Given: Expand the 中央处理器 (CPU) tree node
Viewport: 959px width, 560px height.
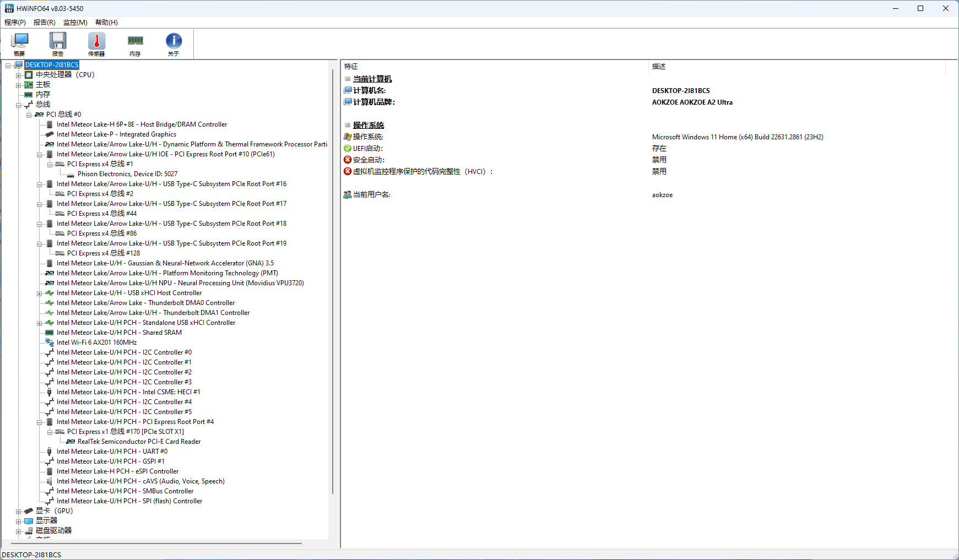Looking at the screenshot, I should 19,75.
